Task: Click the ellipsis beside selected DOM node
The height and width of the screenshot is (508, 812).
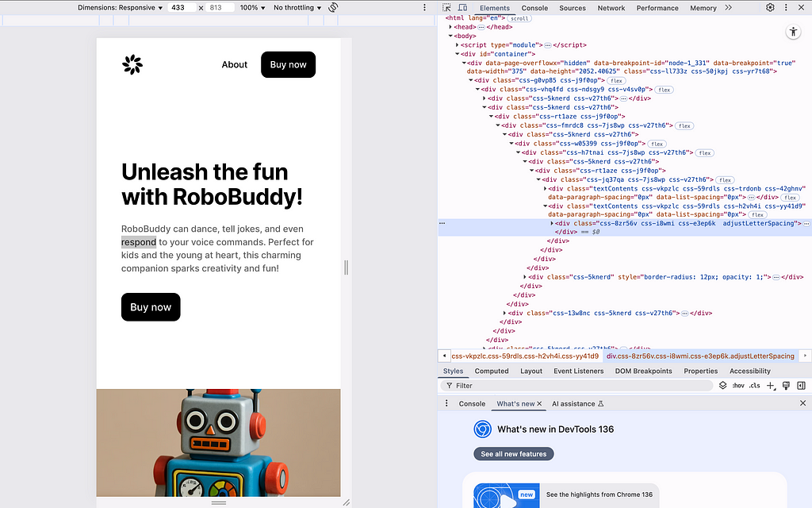Action: [442, 223]
